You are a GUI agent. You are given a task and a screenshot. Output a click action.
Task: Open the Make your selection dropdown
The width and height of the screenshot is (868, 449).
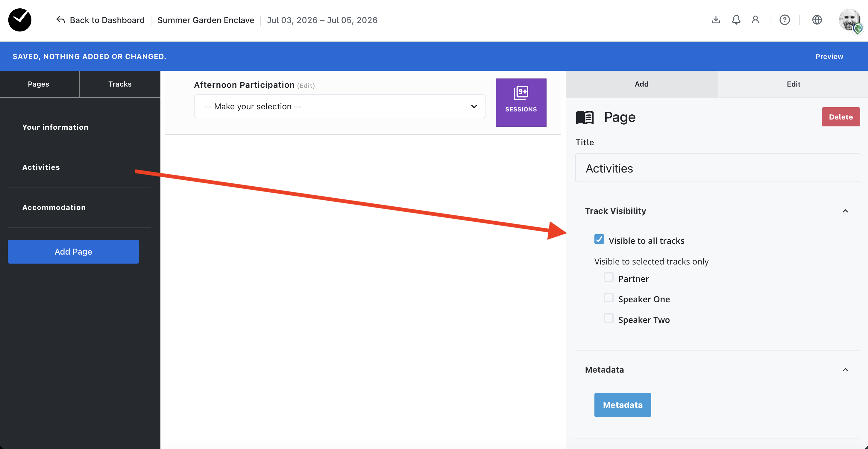pyautogui.click(x=340, y=107)
